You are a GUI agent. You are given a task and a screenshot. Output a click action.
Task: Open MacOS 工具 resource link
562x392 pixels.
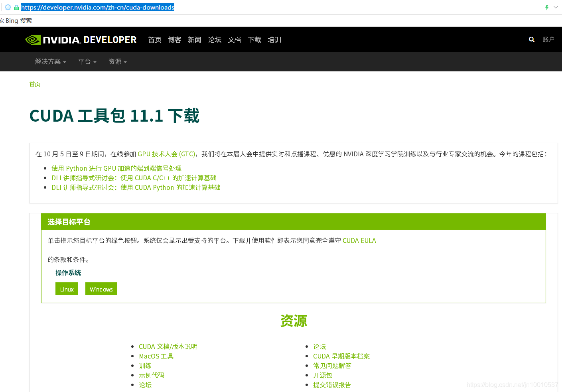tap(156, 356)
